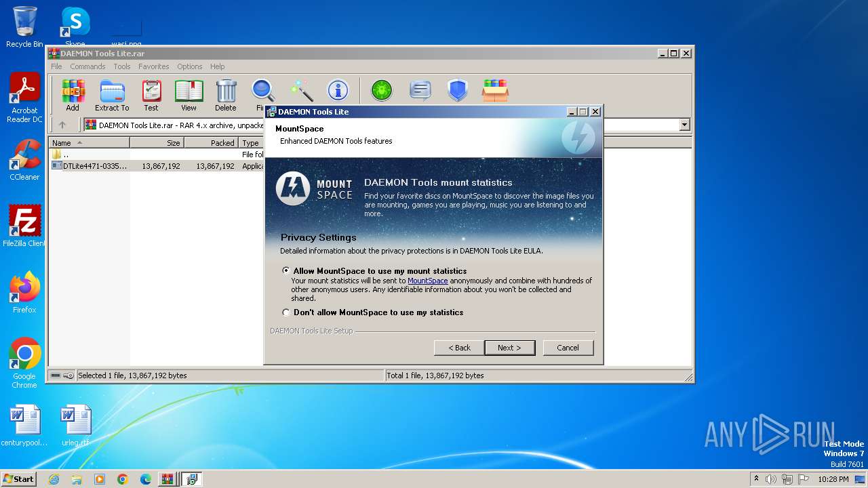Go up one folder arrow in WinRAR
This screenshot has height=488, width=868.
(x=62, y=125)
